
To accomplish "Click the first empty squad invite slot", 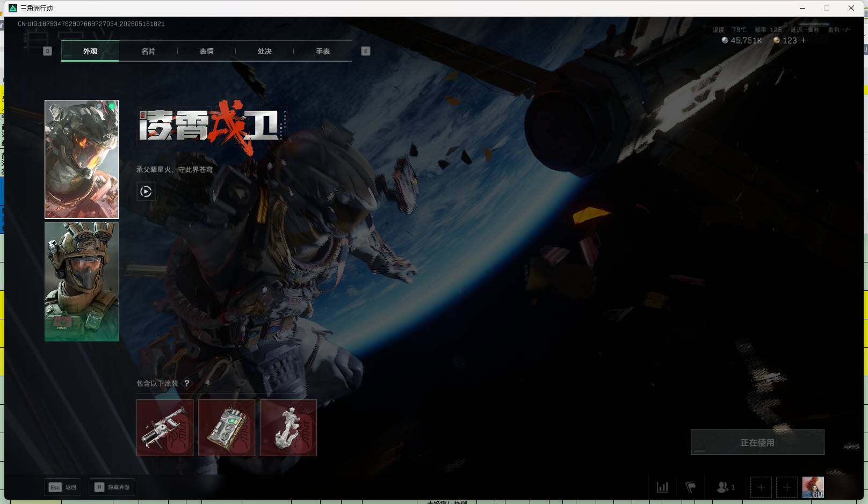I will click(x=761, y=487).
